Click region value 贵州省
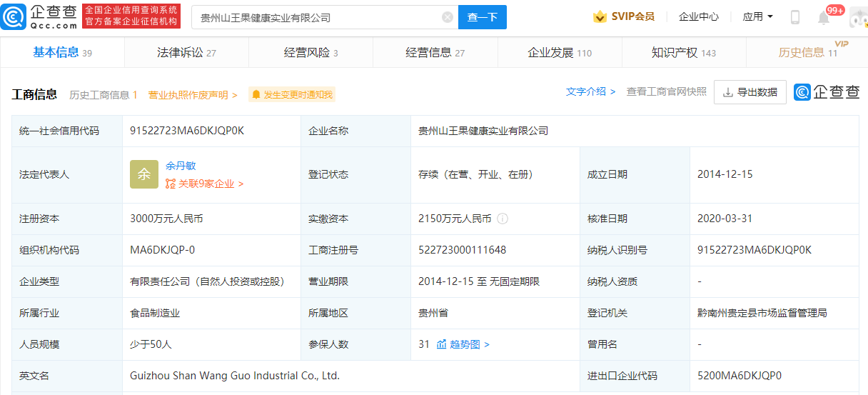This screenshot has width=868, height=395. pos(433,313)
